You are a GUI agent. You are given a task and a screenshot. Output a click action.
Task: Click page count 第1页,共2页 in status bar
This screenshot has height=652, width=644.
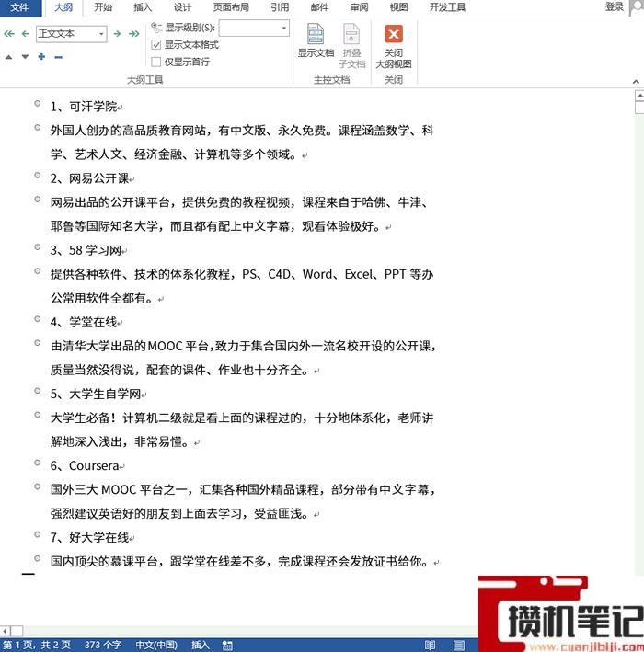pyautogui.click(x=37, y=645)
